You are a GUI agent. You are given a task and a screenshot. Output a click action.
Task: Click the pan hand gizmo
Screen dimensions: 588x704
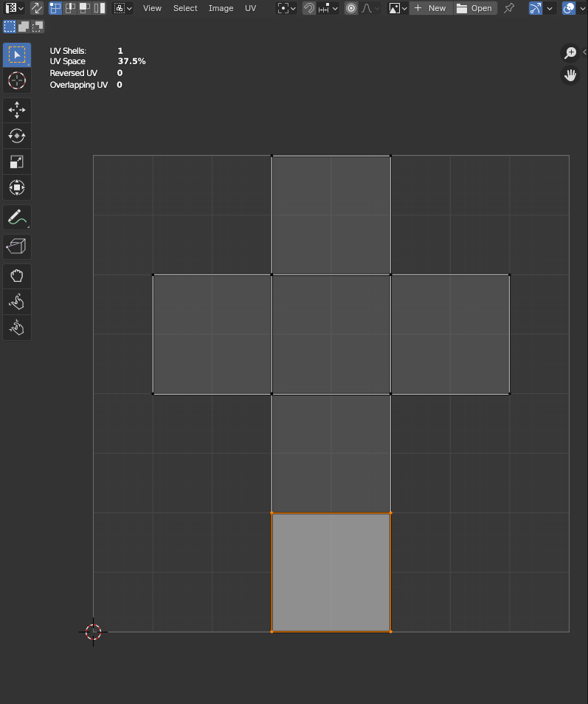tap(570, 75)
